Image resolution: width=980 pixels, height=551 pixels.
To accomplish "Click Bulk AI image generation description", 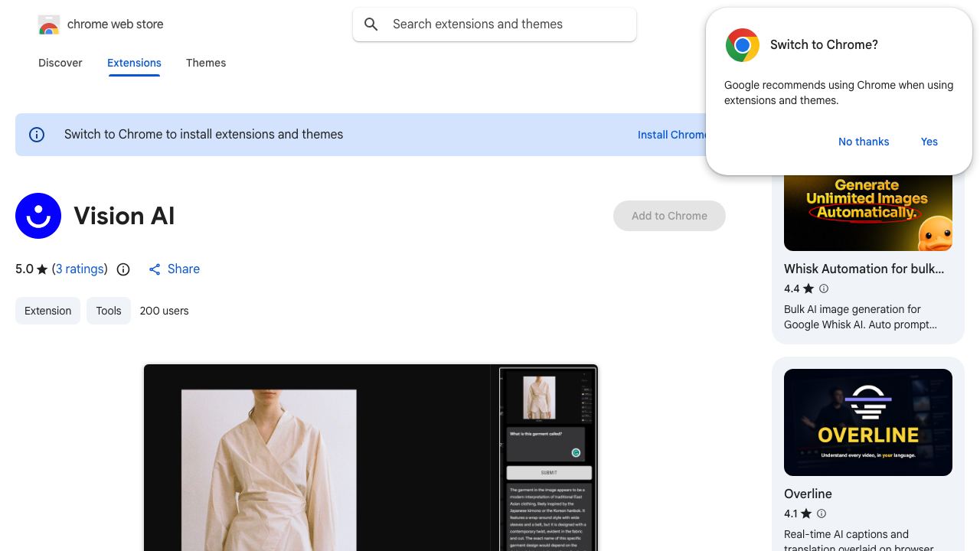I will [861, 317].
